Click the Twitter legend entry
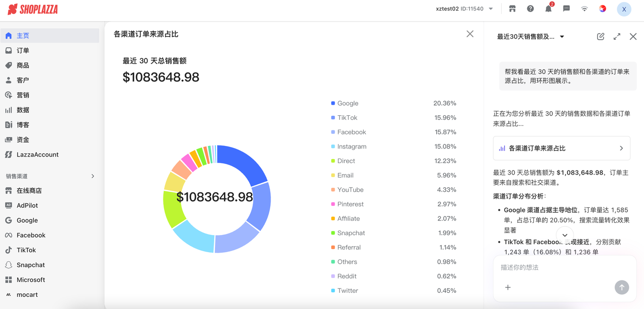Image resolution: width=644 pixels, height=309 pixels. coord(344,290)
